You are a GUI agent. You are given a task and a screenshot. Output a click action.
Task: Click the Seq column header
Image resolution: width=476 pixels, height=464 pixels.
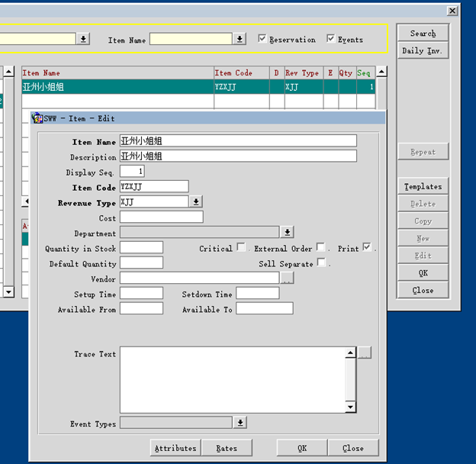click(x=366, y=72)
